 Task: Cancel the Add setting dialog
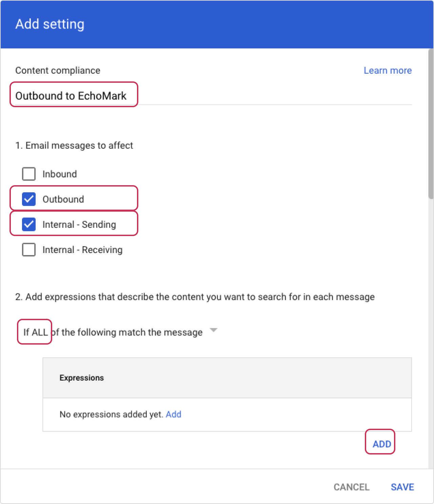tap(351, 487)
